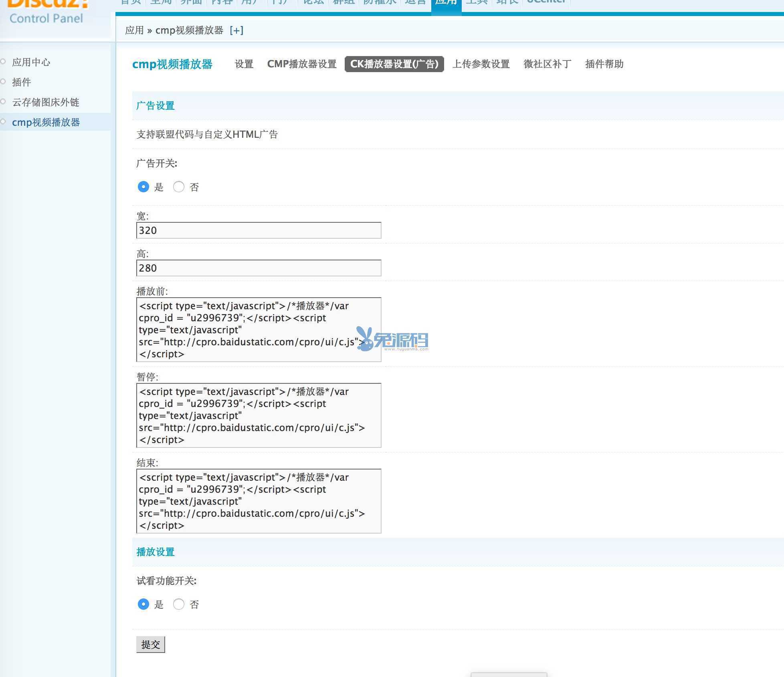The image size is (784, 677).
Task: Focus the 高 field containing 280
Action: 259,268
